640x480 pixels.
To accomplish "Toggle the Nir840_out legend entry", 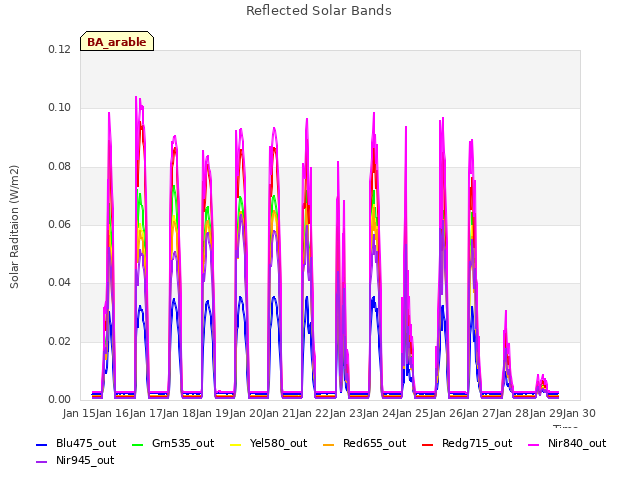I will [567, 444].
